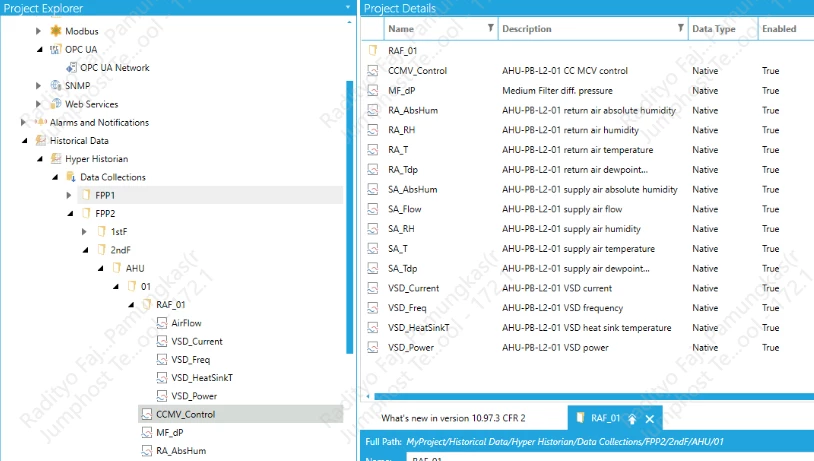Sort by Name column header

(401, 29)
